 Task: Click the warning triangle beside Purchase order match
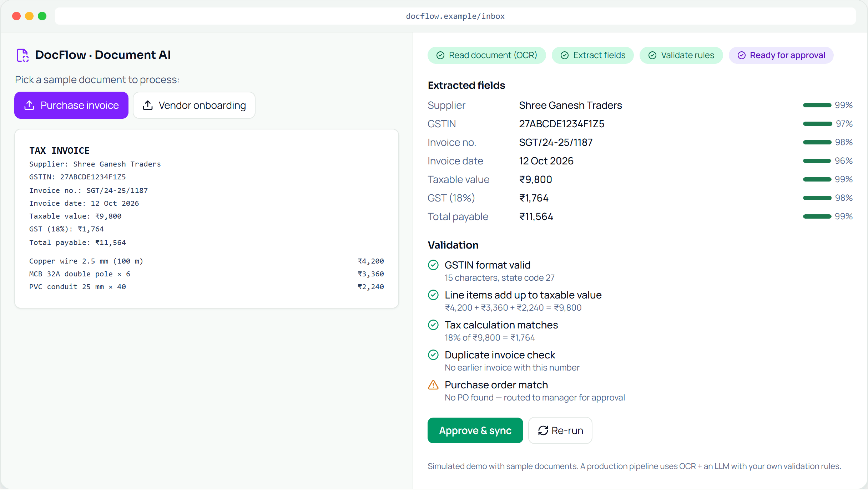(433, 385)
